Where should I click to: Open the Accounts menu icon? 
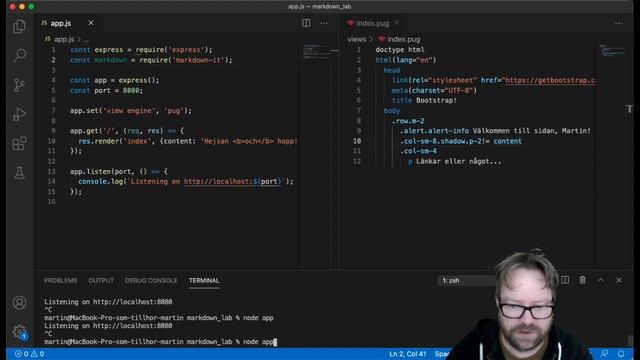click(x=19, y=302)
